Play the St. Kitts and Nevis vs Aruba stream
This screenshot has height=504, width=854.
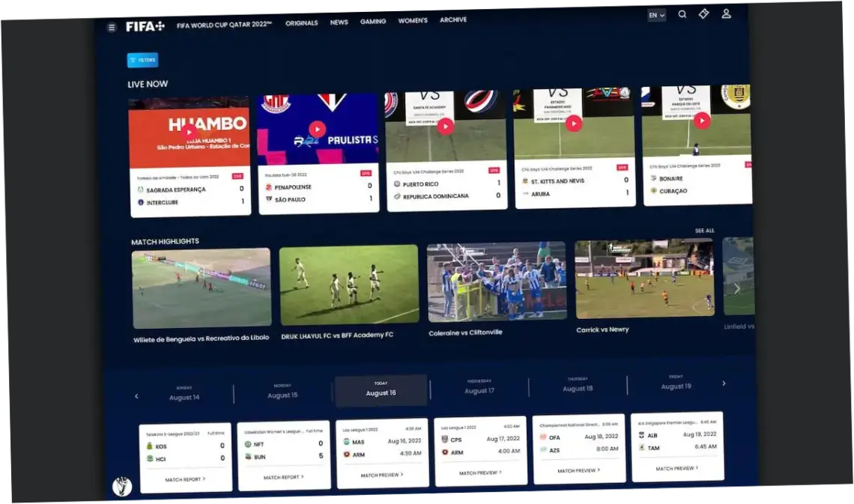coord(574,124)
